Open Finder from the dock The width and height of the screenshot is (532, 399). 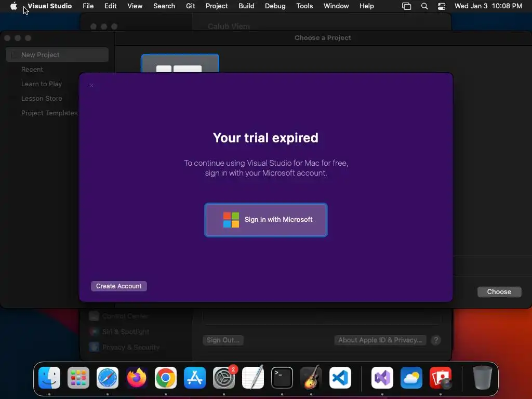point(49,378)
